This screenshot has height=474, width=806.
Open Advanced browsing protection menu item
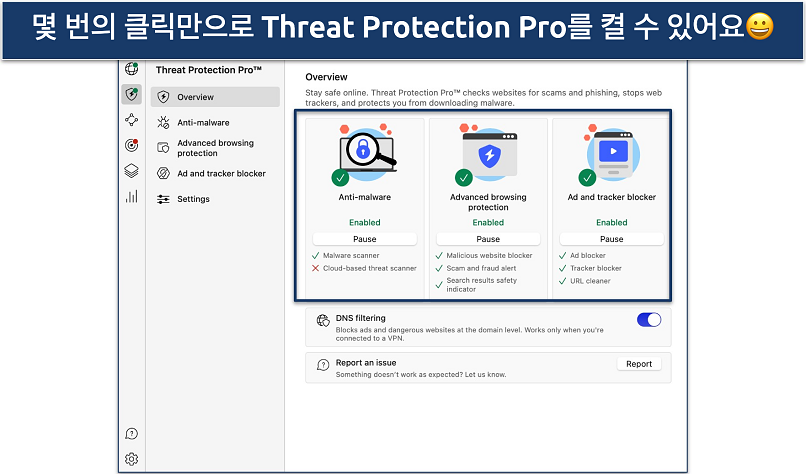coord(215,148)
